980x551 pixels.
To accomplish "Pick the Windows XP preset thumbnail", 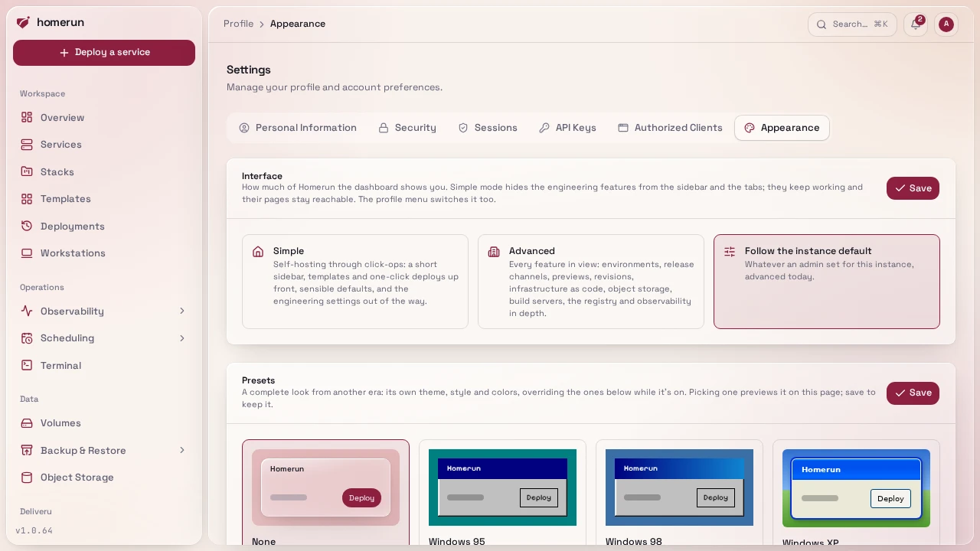I will (856, 488).
